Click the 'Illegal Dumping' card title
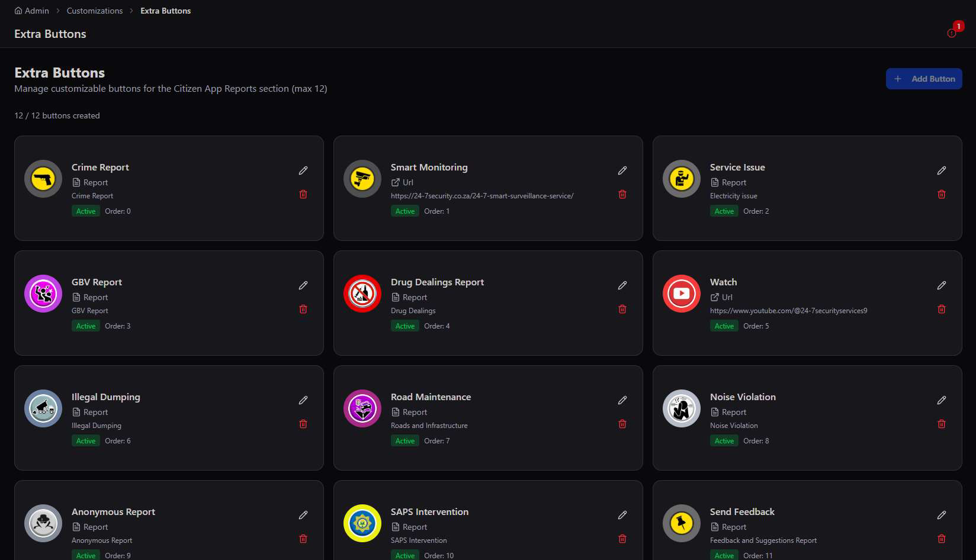Image resolution: width=976 pixels, height=560 pixels. tap(106, 397)
